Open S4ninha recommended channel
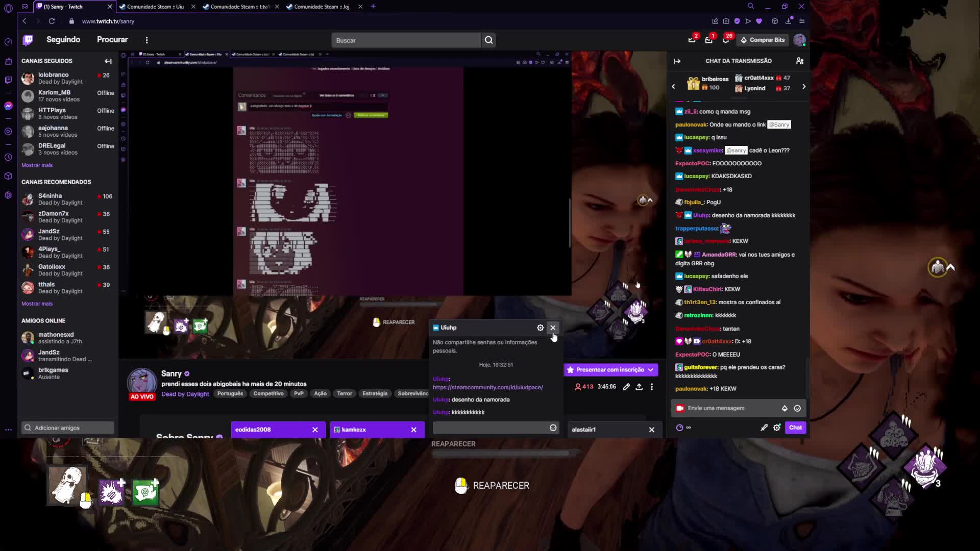 tap(68, 199)
